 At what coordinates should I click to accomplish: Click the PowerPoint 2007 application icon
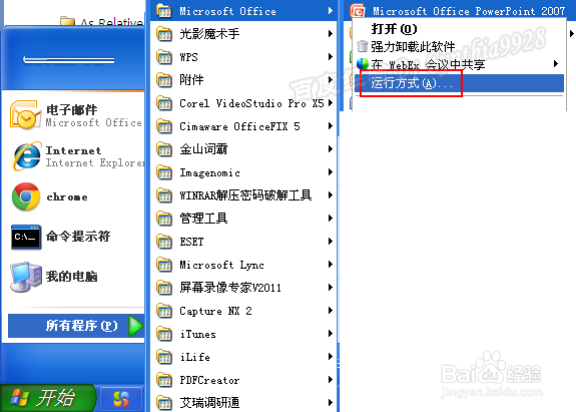[x=357, y=11]
